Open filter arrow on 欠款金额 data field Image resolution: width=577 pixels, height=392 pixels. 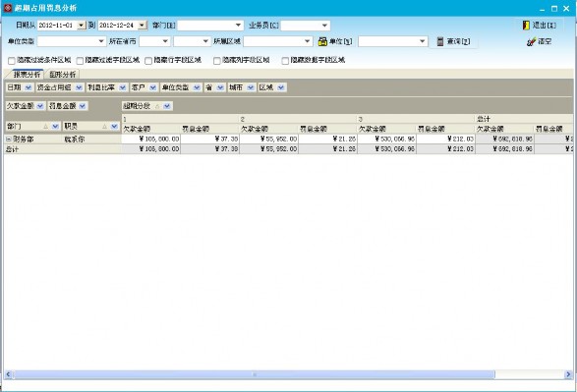[40, 106]
